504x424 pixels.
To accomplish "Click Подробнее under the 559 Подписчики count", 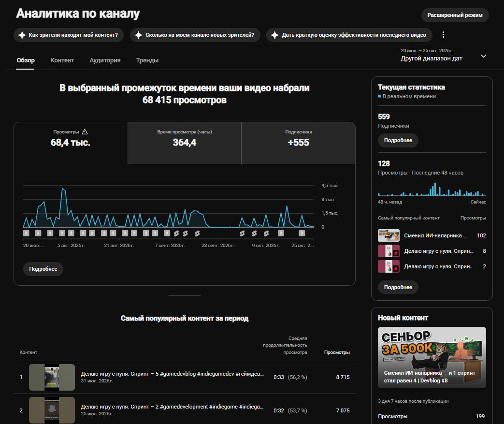I will (398, 140).
